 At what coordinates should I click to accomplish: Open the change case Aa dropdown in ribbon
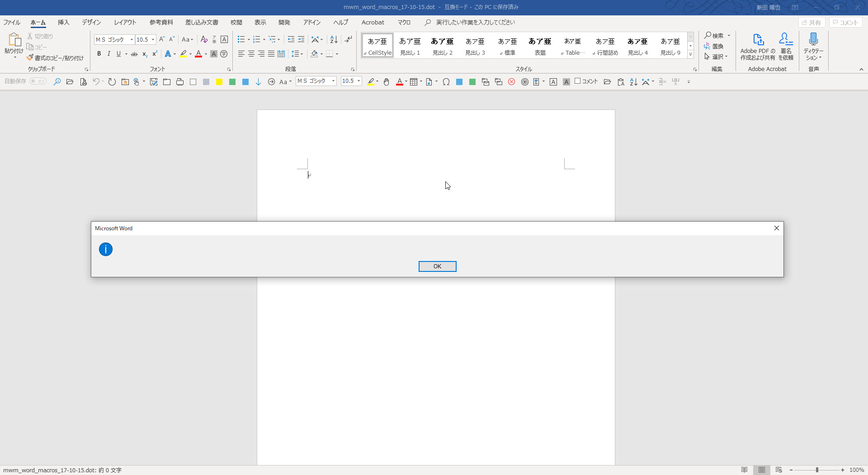[x=187, y=39]
